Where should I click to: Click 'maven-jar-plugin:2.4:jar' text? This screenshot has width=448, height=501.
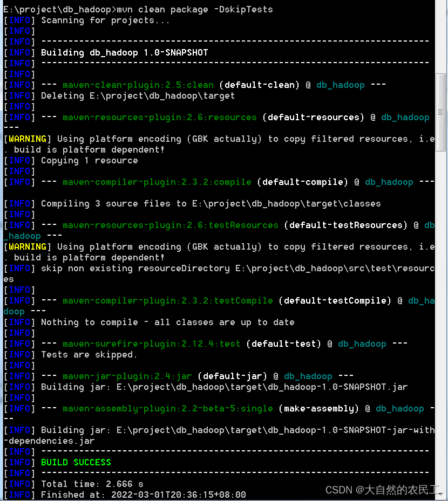(x=127, y=376)
